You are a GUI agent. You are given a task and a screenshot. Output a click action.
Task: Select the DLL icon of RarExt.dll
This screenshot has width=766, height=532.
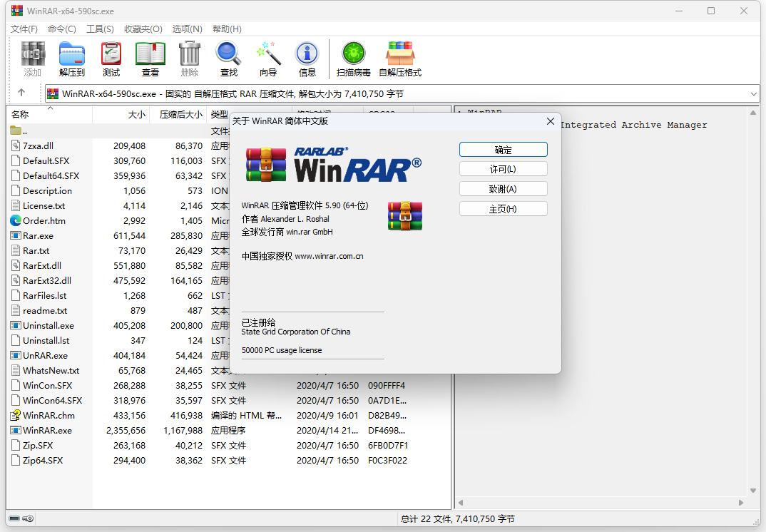pyautogui.click(x=16, y=266)
